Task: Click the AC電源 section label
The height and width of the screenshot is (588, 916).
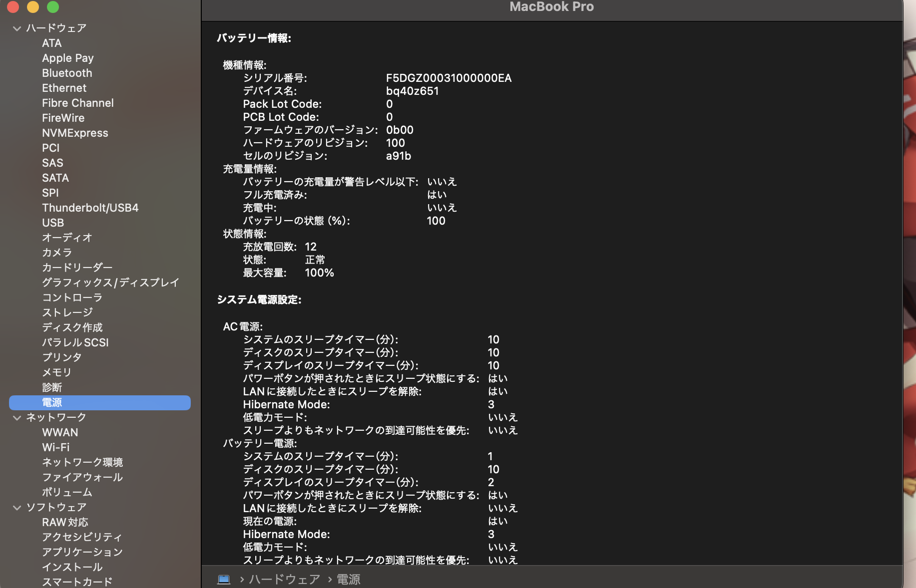Action: (x=243, y=327)
